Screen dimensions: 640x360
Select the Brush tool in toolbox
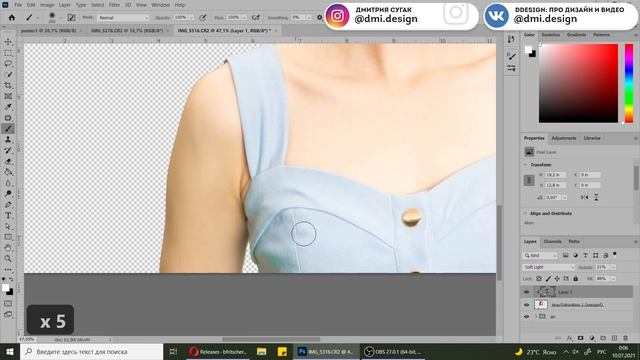click(8, 129)
